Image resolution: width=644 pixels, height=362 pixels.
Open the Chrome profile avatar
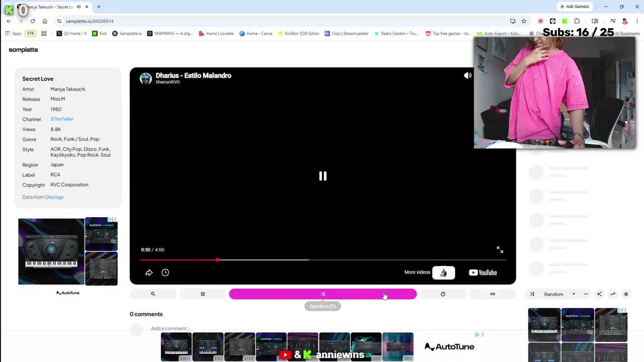click(625, 21)
